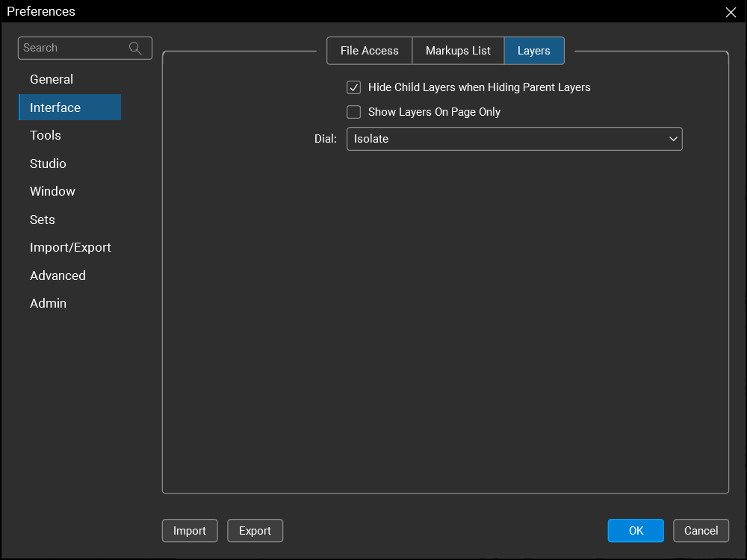Screen dimensions: 747x560
Task: Open the Dial dropdown set to Isolate
Action: pyautogui.click(x=514, y=139)
